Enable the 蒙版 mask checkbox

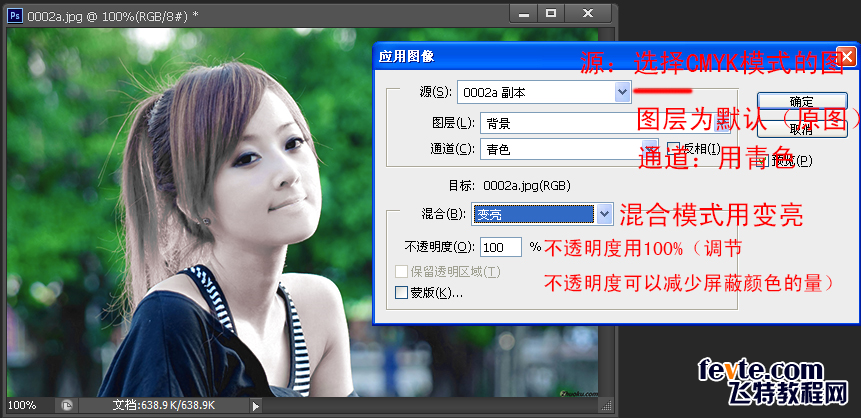click(401, 292)
